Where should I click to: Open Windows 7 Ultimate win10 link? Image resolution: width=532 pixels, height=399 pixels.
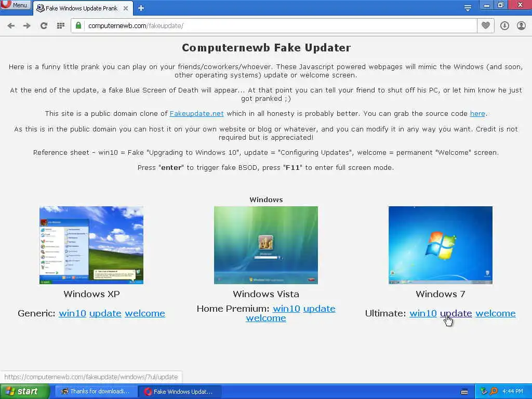[423, 313]
